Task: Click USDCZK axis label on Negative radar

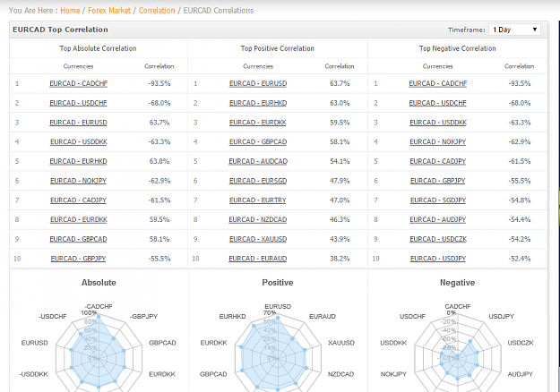Action: click(x=521, y=343)
